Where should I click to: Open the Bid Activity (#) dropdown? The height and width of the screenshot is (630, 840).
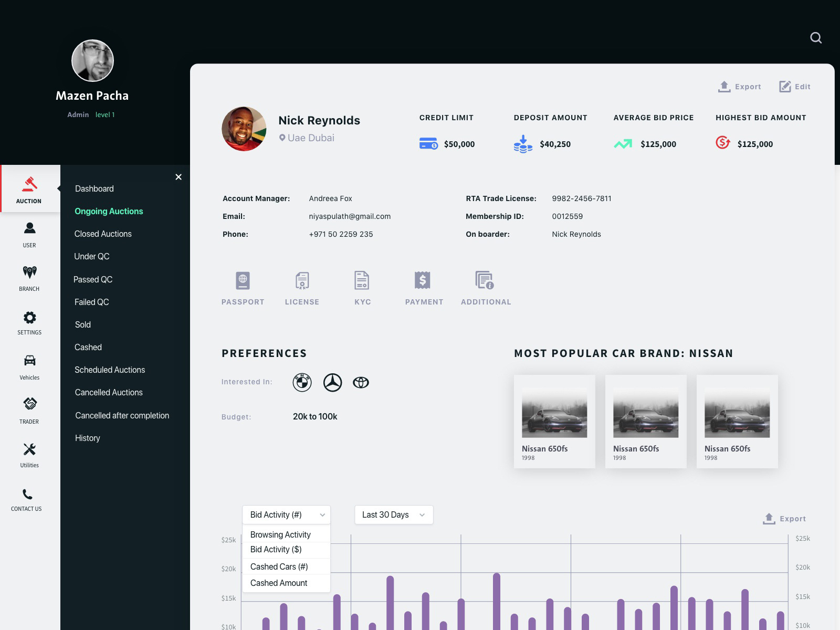[x=286, y=514]
